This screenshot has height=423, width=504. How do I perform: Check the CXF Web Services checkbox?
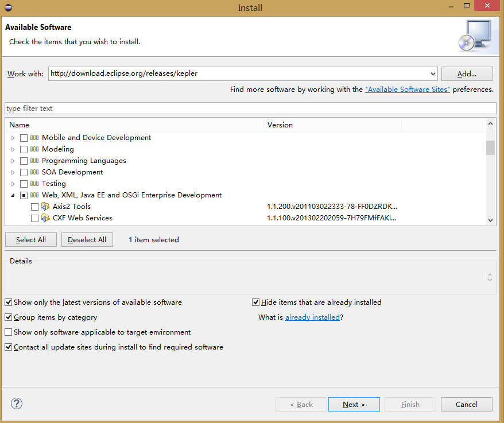34,218
